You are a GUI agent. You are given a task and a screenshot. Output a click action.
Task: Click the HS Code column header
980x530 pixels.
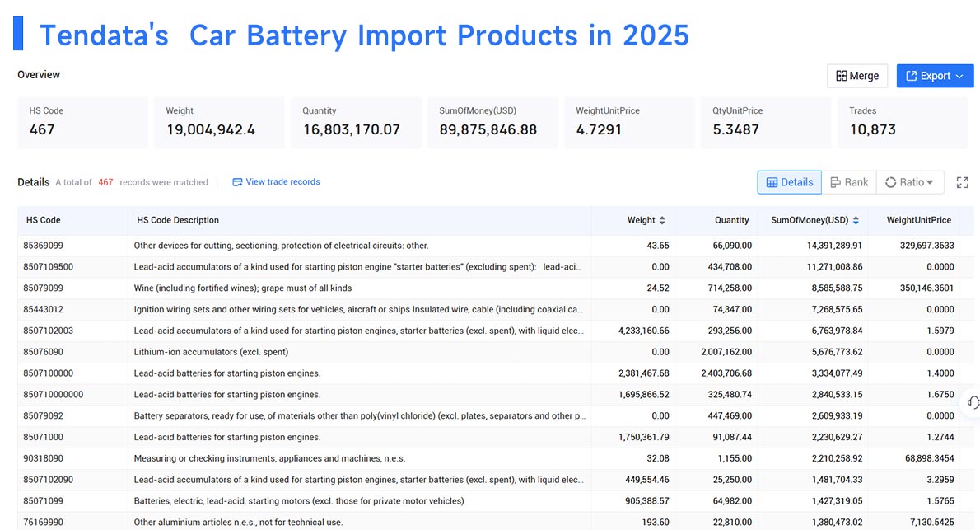pos(43,220)
